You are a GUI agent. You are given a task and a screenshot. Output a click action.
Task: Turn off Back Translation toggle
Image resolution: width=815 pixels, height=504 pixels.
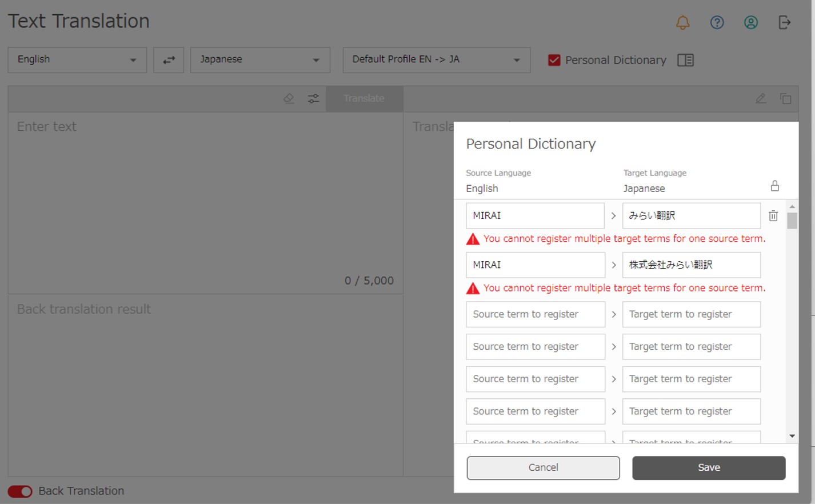[x=20, y=491]
